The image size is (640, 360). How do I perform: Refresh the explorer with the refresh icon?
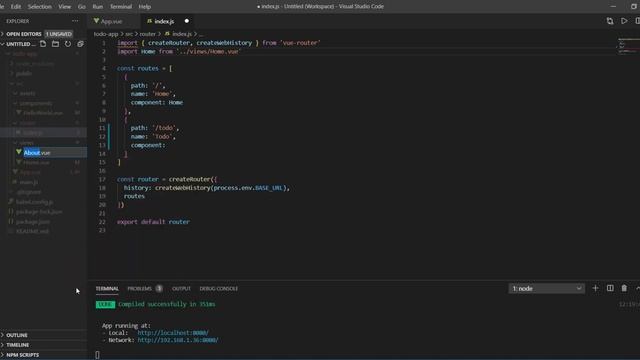(68, 44)
